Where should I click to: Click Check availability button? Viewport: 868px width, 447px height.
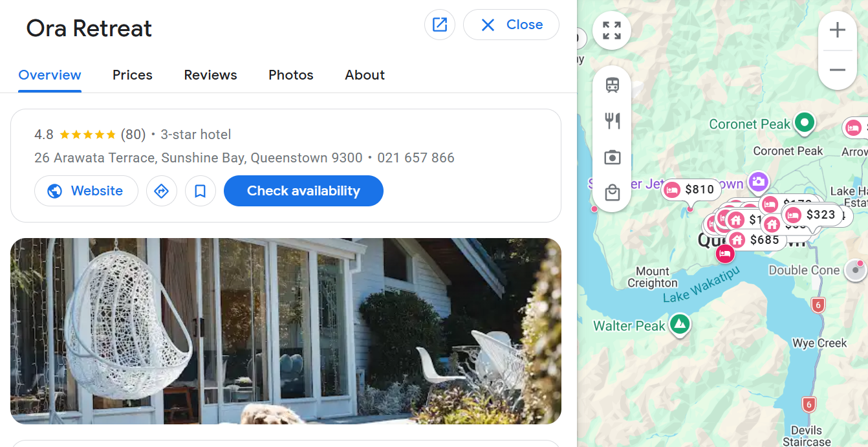point(303,191)
